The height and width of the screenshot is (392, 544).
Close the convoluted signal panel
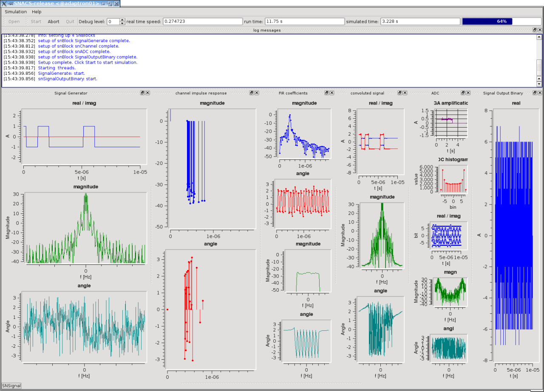click(405, 93)
